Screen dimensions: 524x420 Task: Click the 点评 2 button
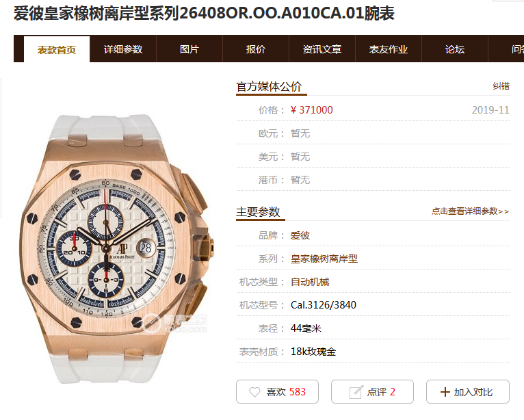point(372,391)
